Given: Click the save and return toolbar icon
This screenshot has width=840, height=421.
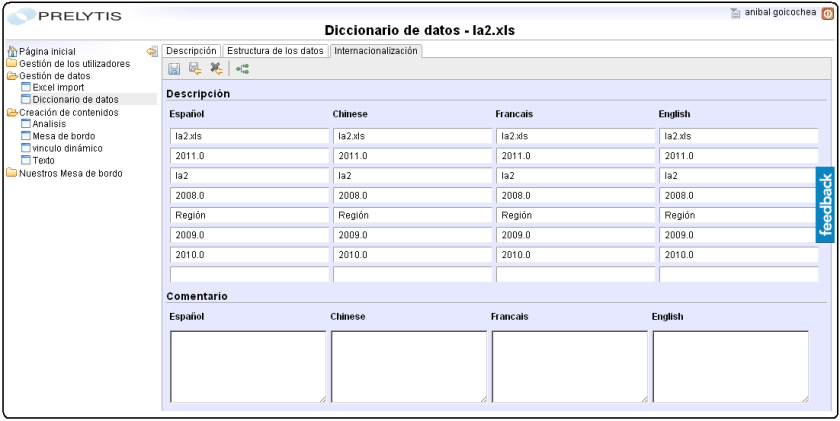Looking at the screenshot, I should (x=194, y=69).
